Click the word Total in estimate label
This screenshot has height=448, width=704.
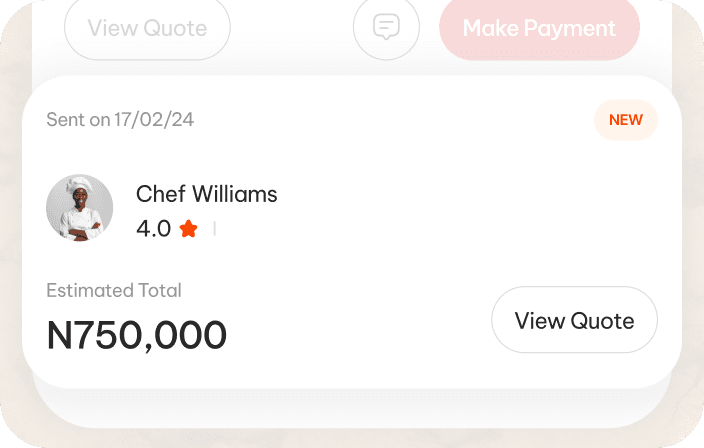click(160, 291)
